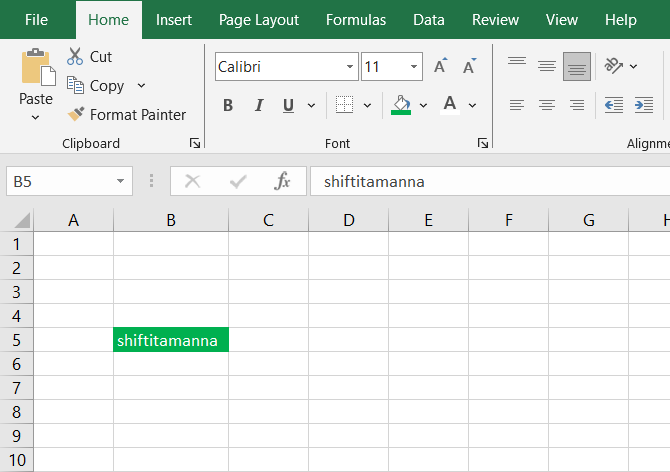Switch to the Insert tab
The image size is (670, 472).
tap(173, 20)
